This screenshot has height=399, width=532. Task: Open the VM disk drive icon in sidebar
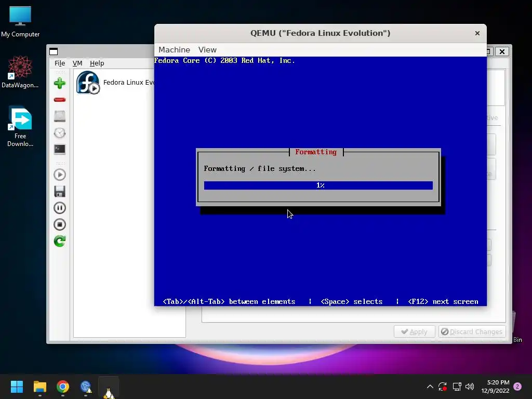60,116
